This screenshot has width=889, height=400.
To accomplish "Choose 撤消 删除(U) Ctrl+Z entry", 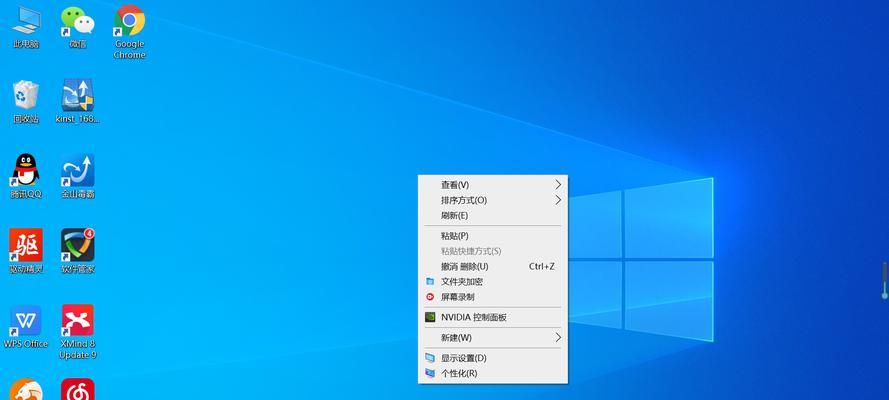I will pyautogui.click(x=493, y=266).
